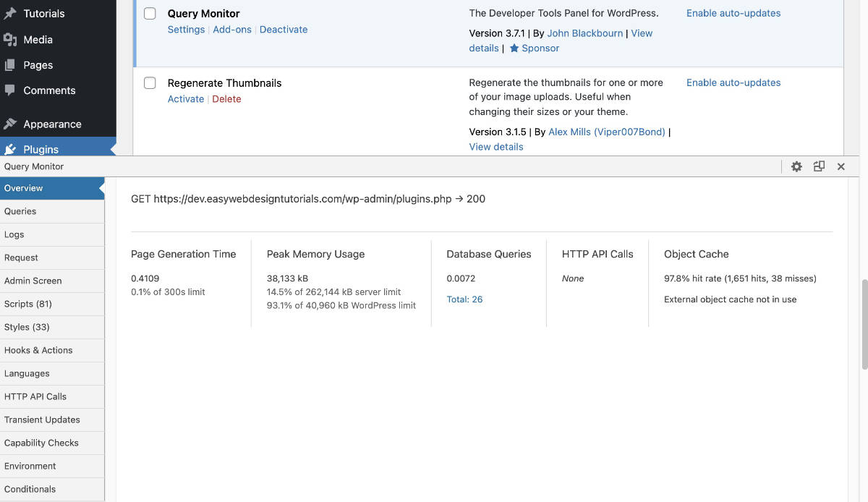
Task: Select the Environment panel item
Action: (x=30, y=466)
